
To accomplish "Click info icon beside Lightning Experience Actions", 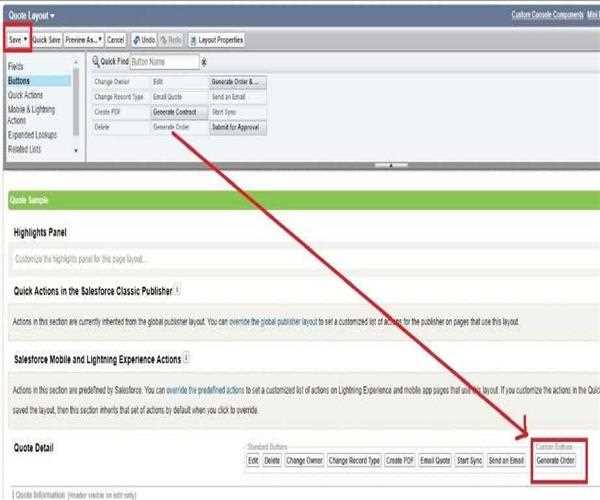I will coord(186,358).
